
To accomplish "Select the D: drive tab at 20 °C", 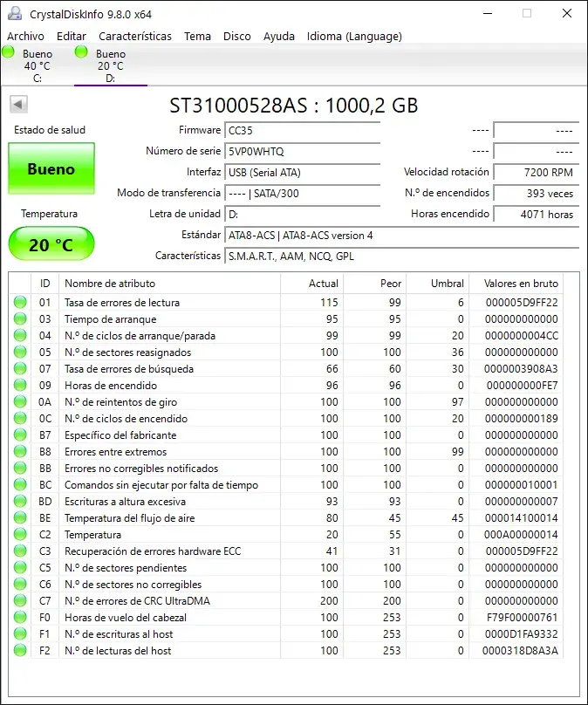I will (111, 65).
